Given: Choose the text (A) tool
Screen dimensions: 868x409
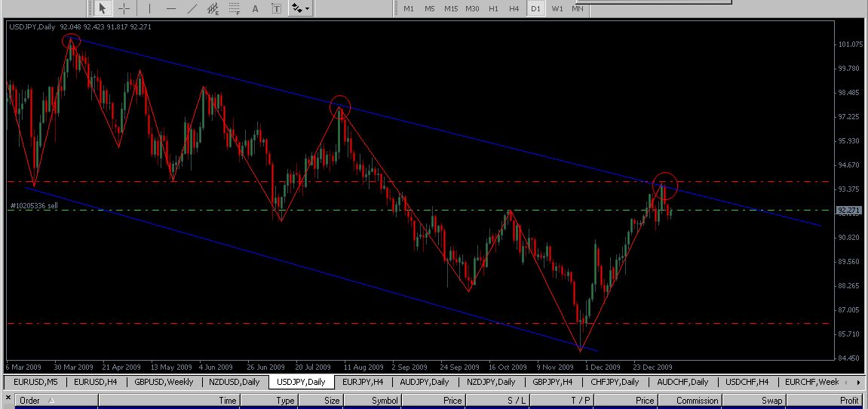Looking at the screenshot, I should point(256,8).
